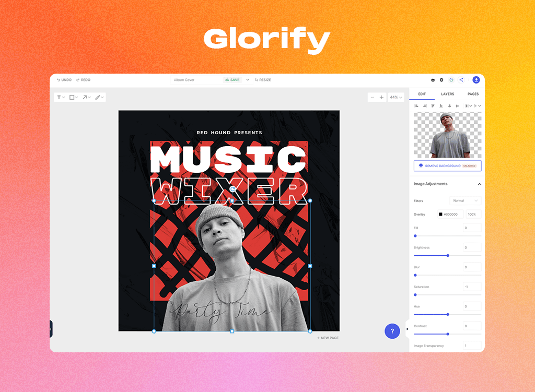Image resolution: width=535 pixels, height=392 pixels.
Task: Open the Text tool dropdown arrow
Action: tap(63, 98)
